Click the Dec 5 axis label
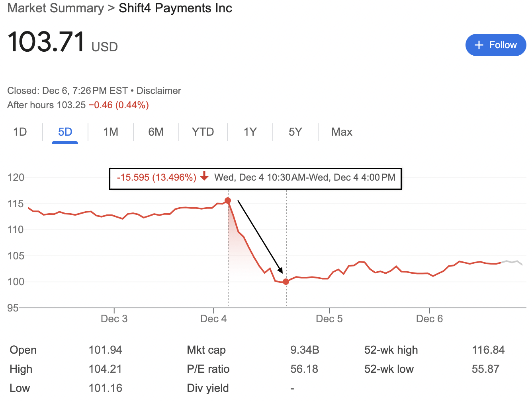The image size is (532, 401). (329, 318)
